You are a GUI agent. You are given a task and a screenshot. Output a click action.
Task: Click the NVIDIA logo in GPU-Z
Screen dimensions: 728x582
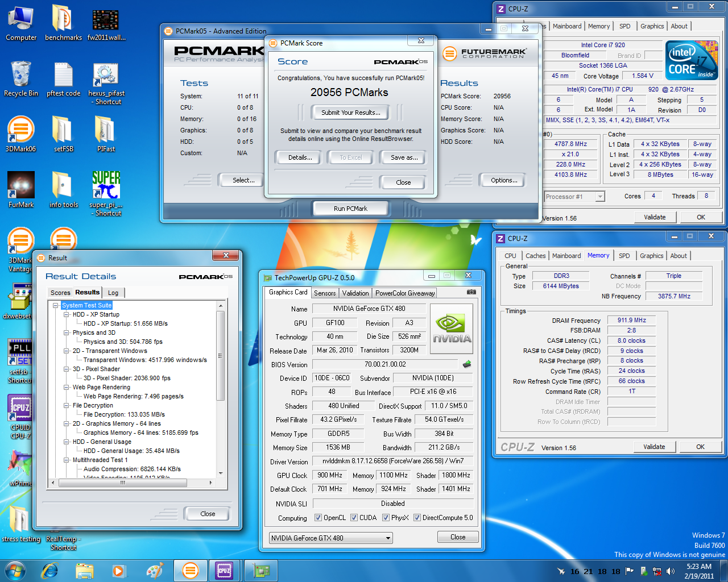pyautogui.click(x=452, y=330)
